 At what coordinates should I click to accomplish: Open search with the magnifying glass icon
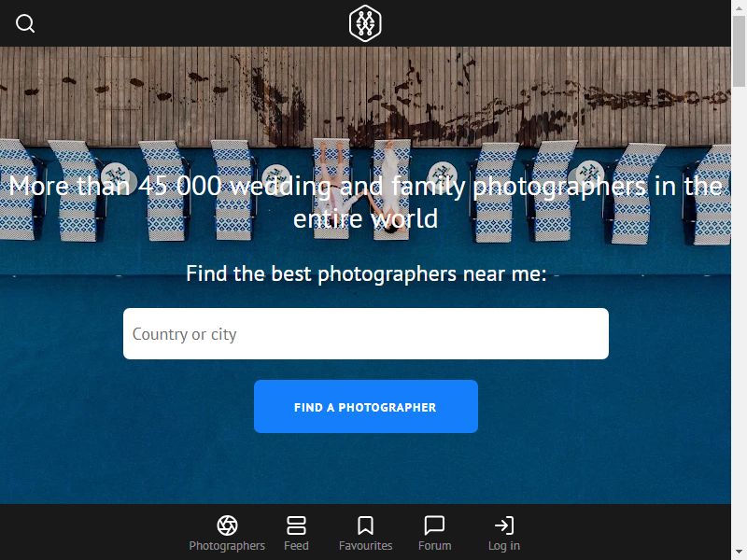[25, 23]
